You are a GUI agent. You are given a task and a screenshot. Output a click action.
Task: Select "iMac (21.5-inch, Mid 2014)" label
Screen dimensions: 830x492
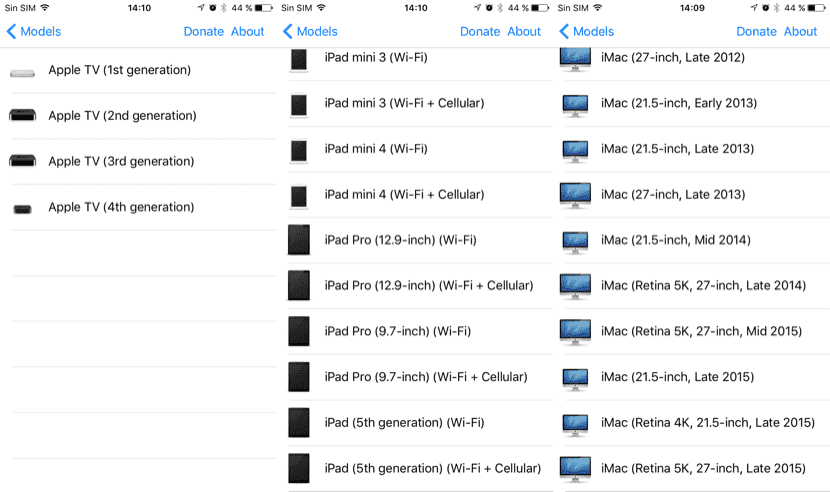676,240
